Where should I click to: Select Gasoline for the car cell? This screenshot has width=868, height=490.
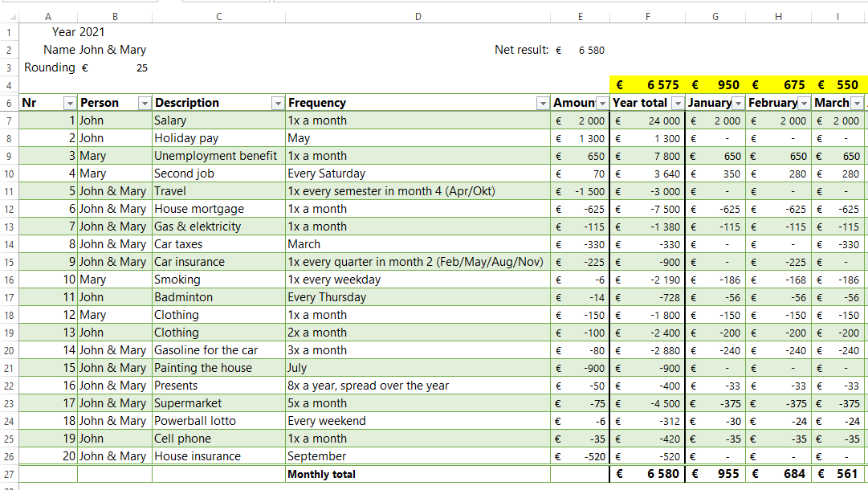click(218, 350)
